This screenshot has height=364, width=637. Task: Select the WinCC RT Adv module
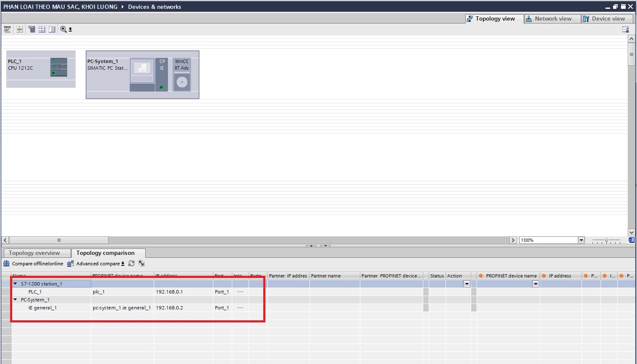(182, 75)
